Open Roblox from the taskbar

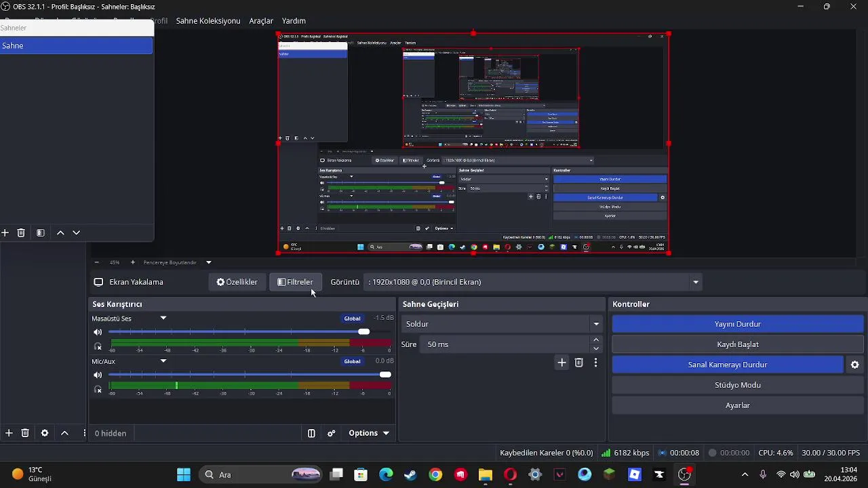tap(635, 474)
